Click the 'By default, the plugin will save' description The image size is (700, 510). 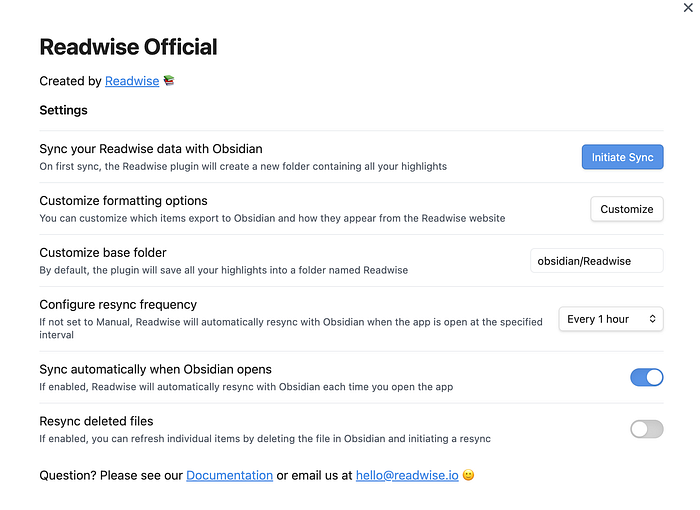tap(223, 270)
